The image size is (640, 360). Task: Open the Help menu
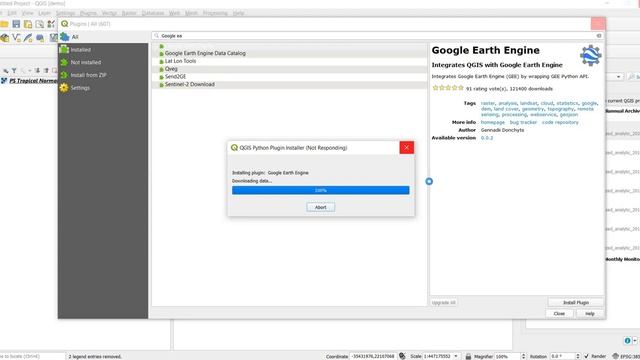[238, 13]
